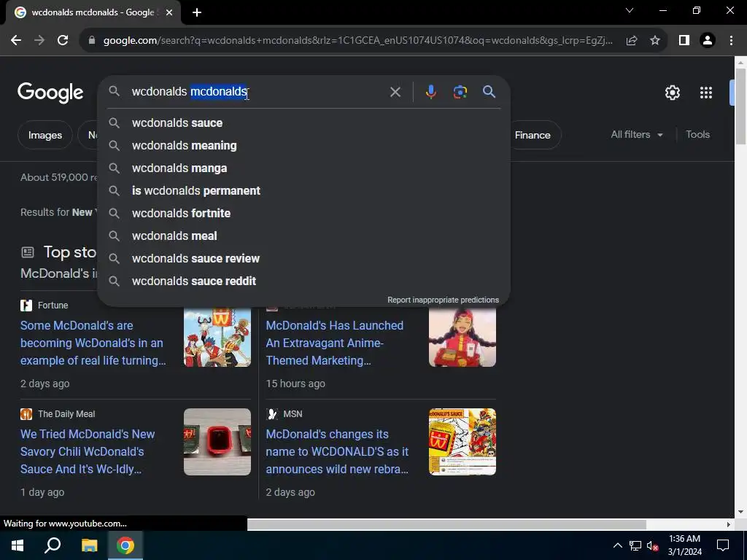Select suggestion wcdonalds sauce reddit
Image resolution: width=747 pixels, height=560 pixels.
304,281
